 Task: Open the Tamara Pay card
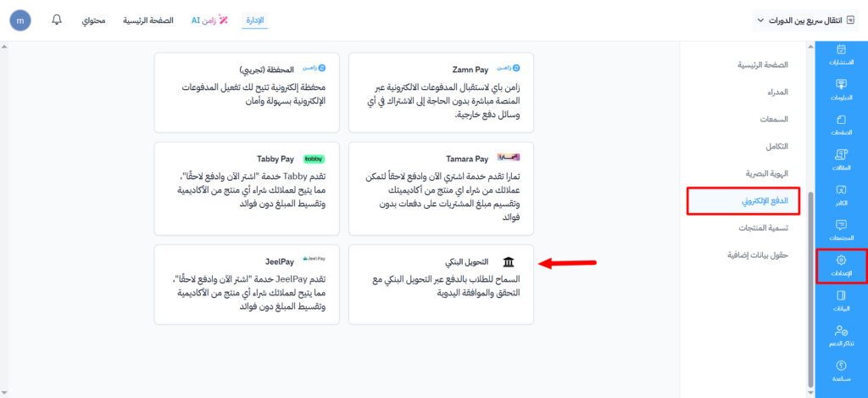(441, 188)
